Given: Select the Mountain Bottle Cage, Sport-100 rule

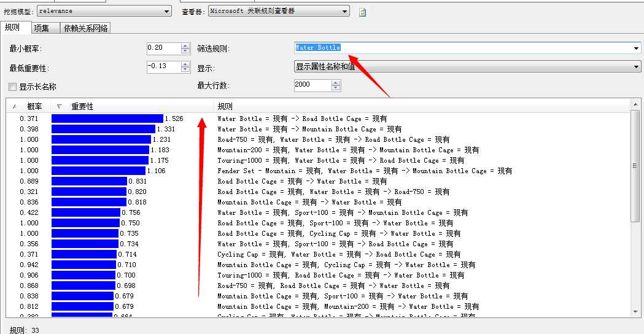Looking at the screenshot, I should (318, 296).
